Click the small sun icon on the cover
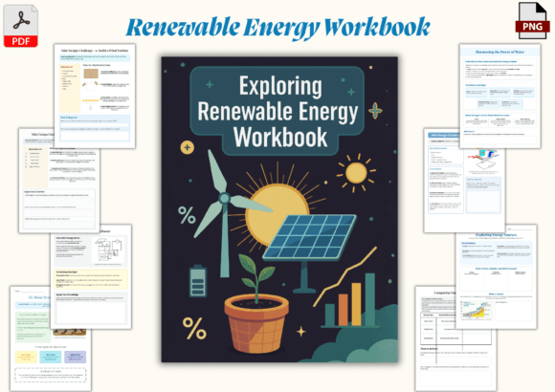This screenshot has width=555, height=392. click(x=356, y=173)
